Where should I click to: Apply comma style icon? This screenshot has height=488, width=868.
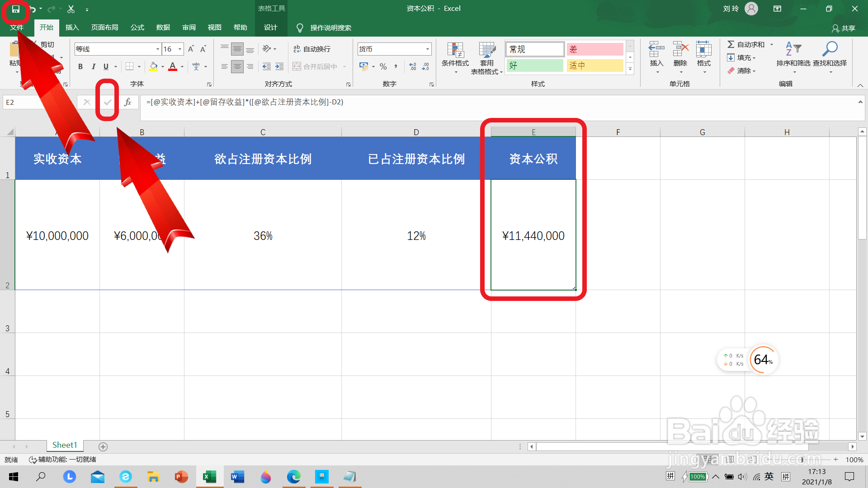396,66
